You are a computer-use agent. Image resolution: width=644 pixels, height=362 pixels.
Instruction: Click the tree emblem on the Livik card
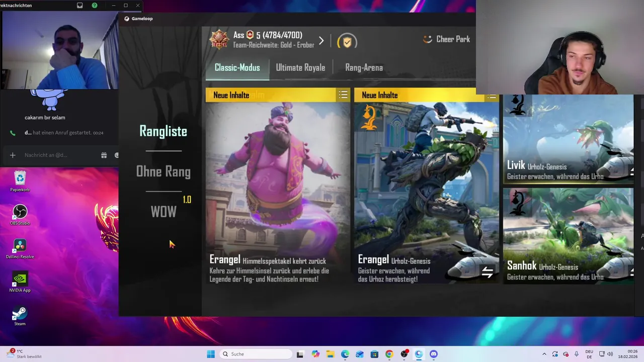click(518, 105)
